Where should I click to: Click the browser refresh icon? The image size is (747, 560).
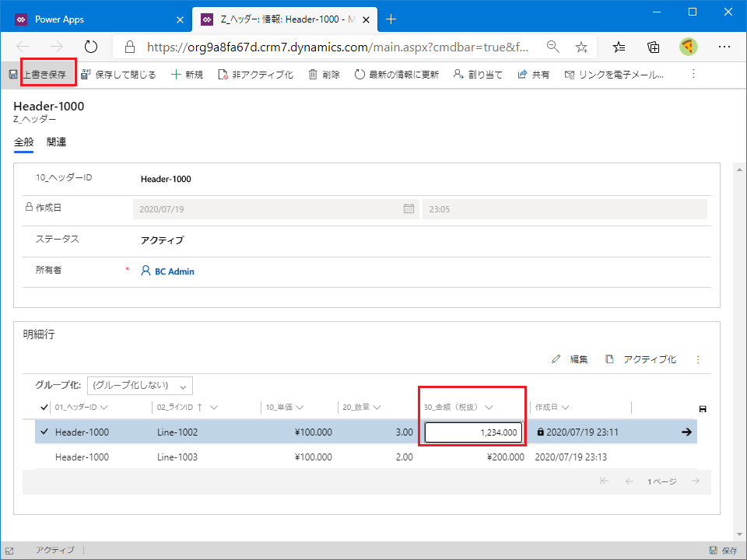(90, 47)
